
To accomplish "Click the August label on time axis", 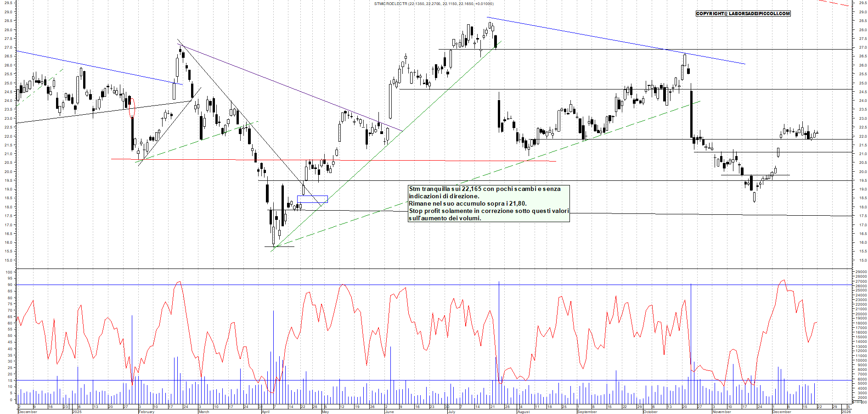I will pos(523,412).
